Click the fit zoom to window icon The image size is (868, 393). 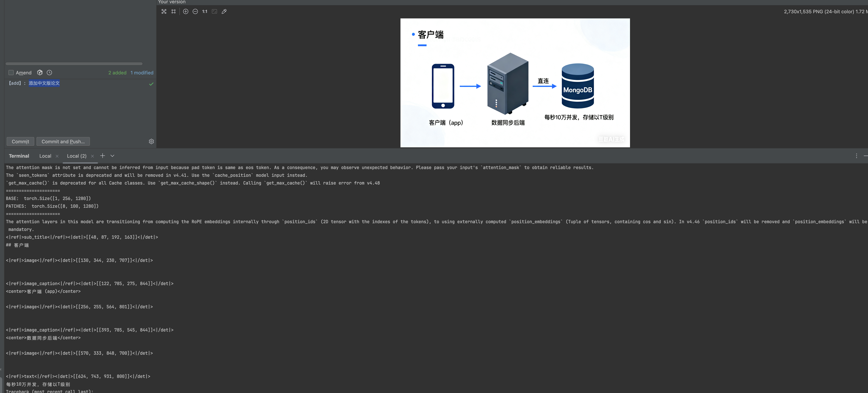pos(214,11)
